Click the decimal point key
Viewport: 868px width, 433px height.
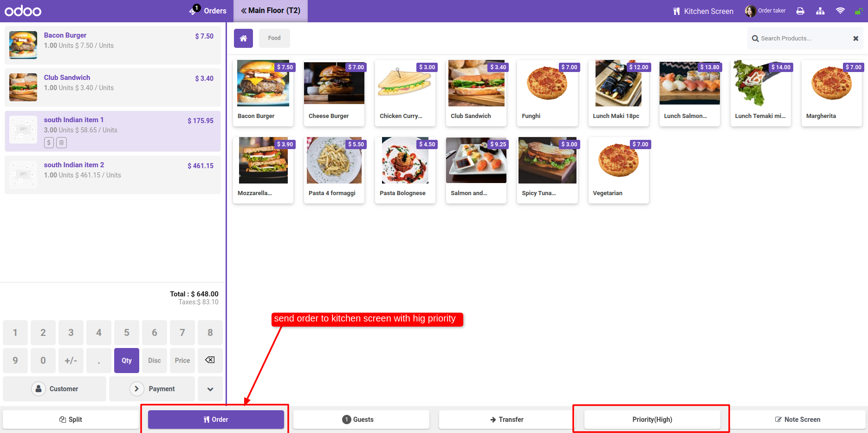coord(99,361)
